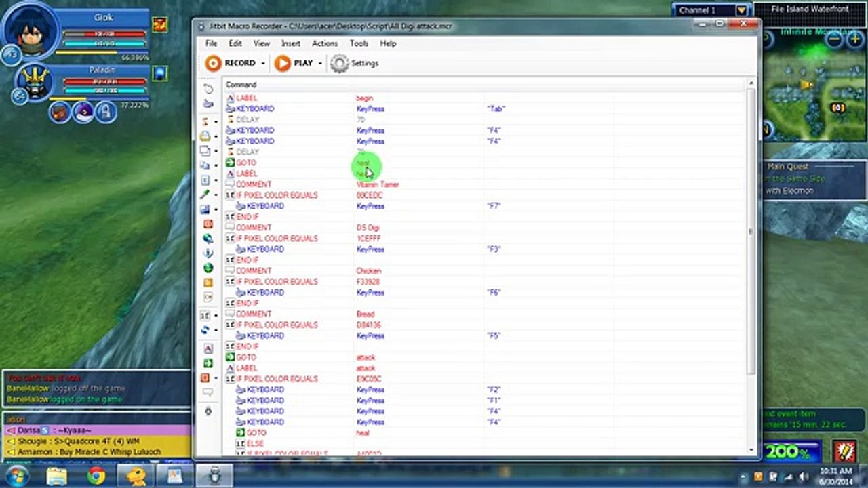Select the KEYBOARD KeyPress "Tab" row

(x=485, y=109)
